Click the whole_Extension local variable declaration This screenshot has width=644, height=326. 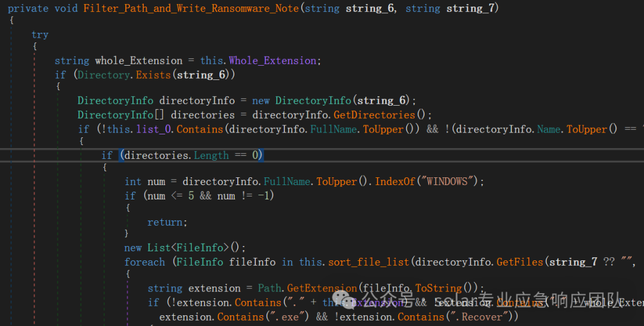tap(139, 61)
